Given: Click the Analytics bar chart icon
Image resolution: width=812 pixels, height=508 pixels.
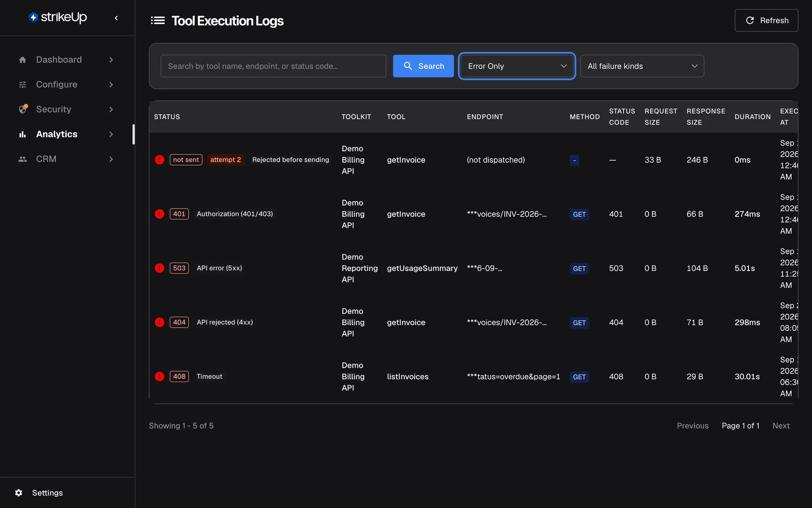Looking at the screenshot, I should 23,134.
